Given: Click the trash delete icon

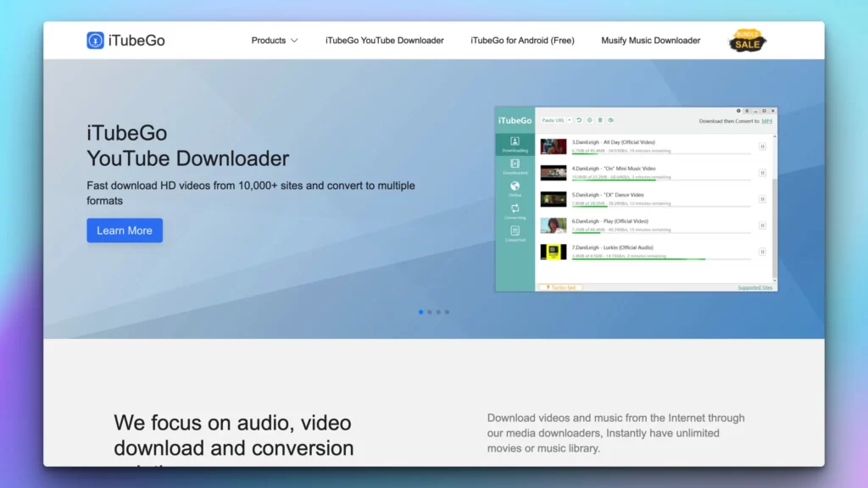Looking at the screenshot, I should pyautogui.click(x=600, y=120).
